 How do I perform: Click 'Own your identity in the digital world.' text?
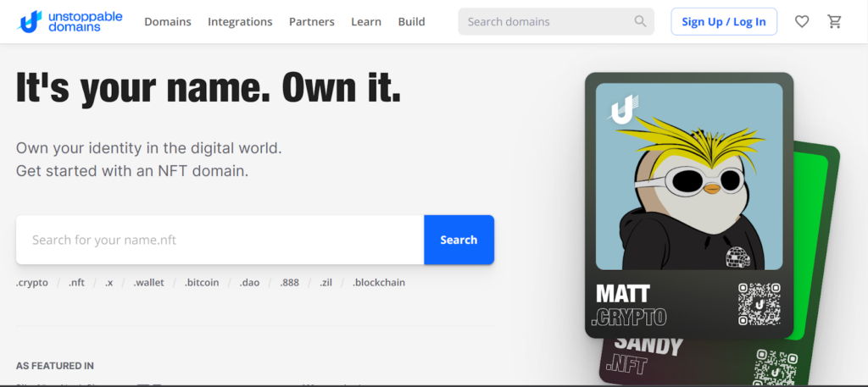point(149,148)
